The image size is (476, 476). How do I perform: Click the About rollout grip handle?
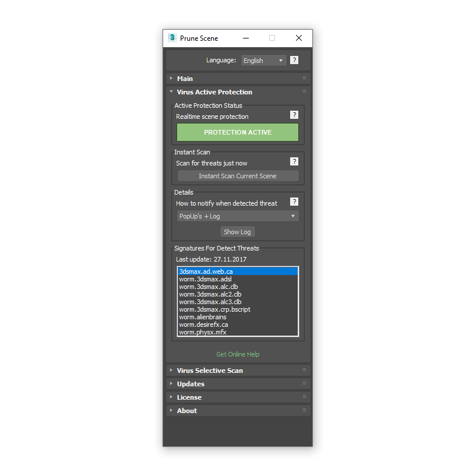point(304,410)
